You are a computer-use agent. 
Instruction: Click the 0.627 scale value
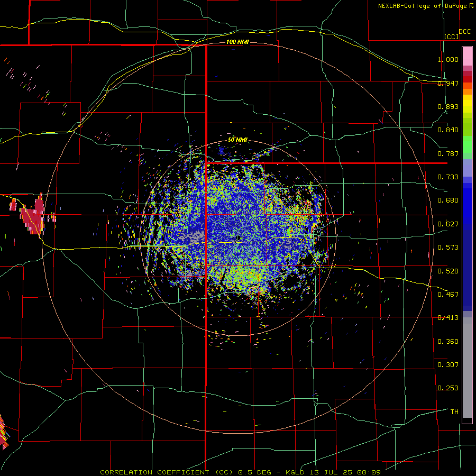(x=448, y=224)
